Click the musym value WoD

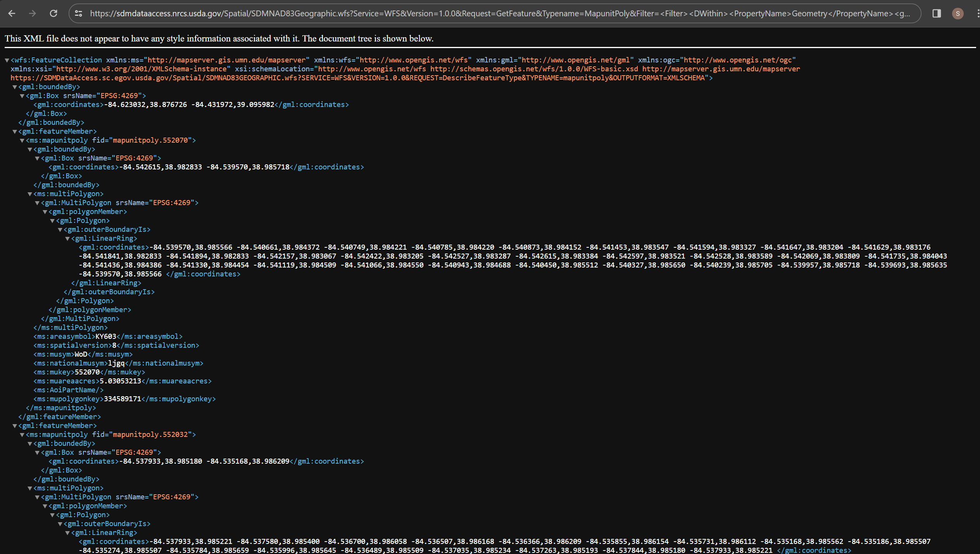click(x=81, y=354)
